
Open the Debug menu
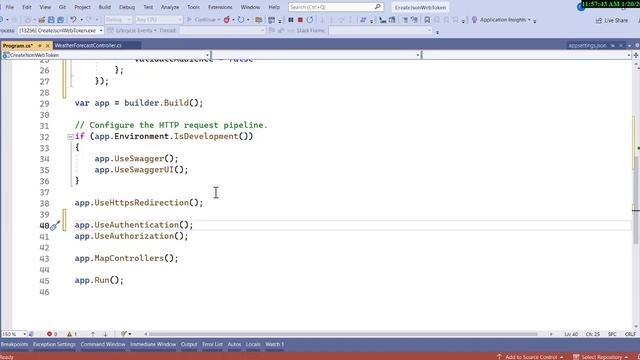tap(127, 7)
